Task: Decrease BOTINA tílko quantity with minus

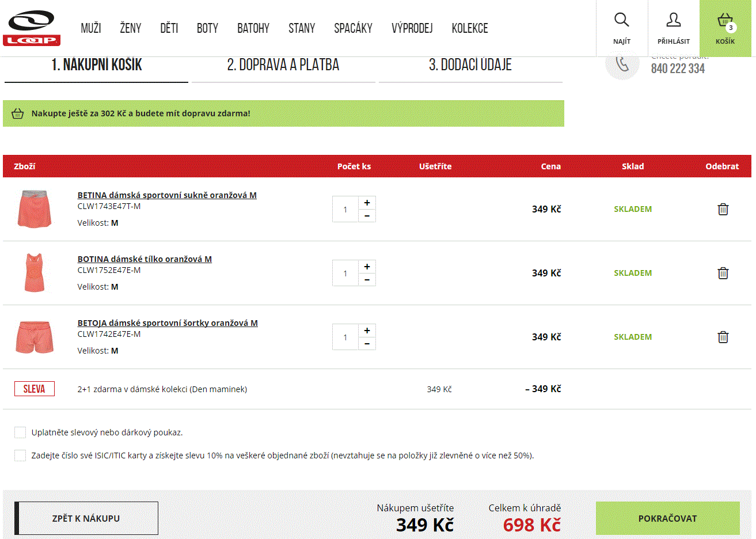Action: [367, 280]
